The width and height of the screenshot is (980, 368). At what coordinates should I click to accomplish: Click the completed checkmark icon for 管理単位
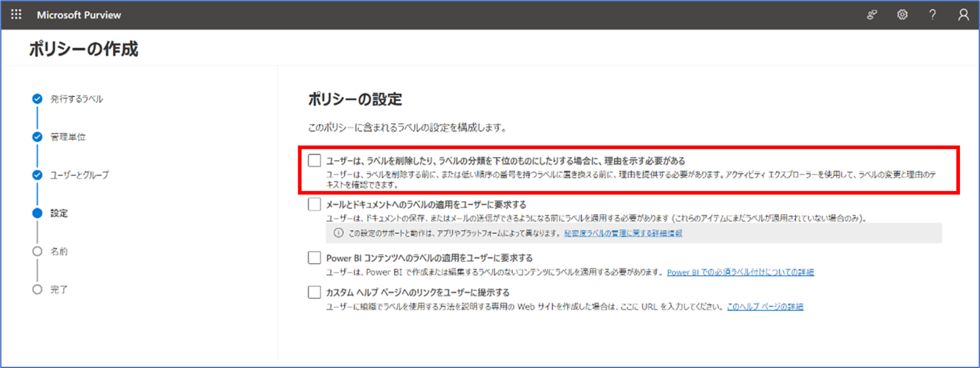(x=38, y=137)
